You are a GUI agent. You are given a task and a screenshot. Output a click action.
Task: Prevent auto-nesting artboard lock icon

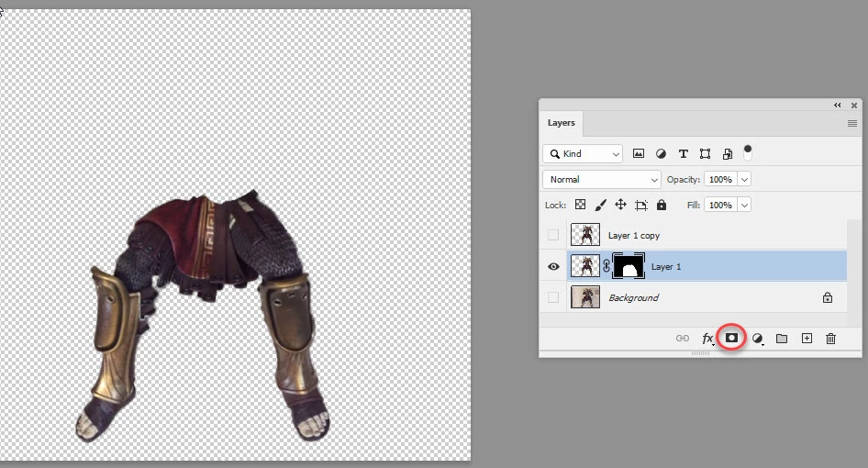point(641,205)
